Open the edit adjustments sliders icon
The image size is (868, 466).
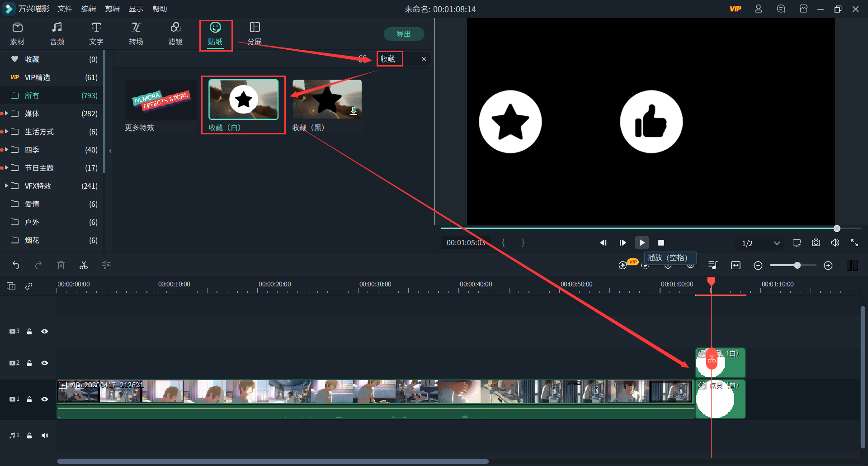[x=106, y=266]
